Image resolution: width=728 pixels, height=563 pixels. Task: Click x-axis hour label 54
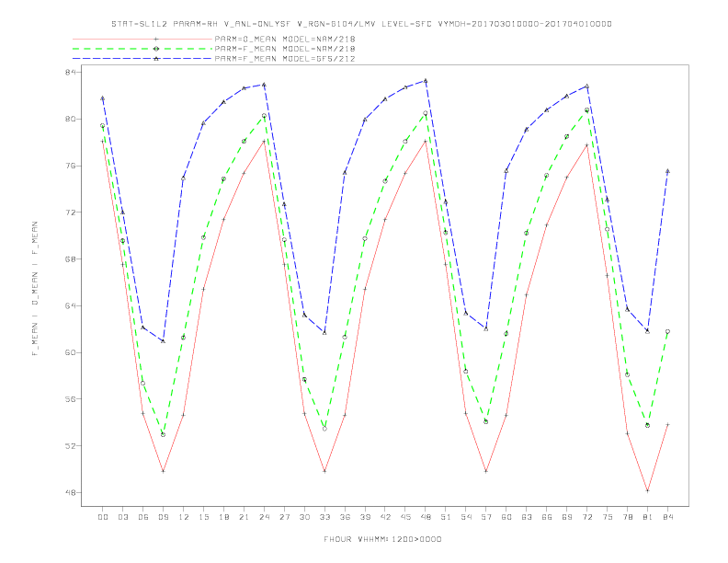[466, 517]
